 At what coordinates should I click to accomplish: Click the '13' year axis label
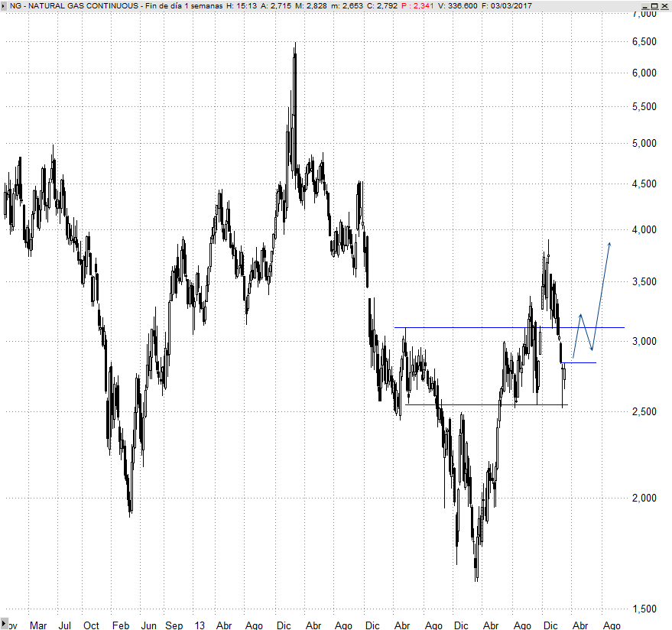pyautogui.click(x=200, y=625)
